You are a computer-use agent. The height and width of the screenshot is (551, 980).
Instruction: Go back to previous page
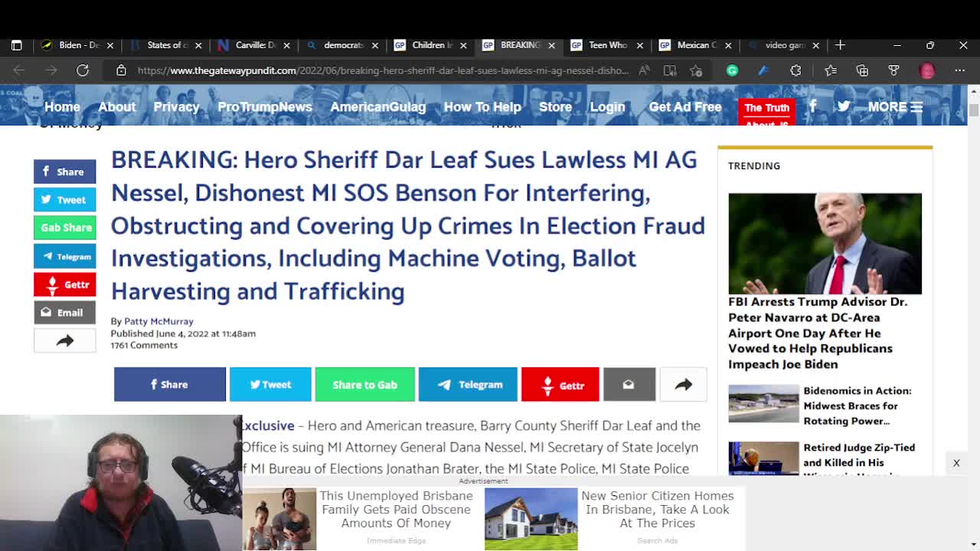click(x=19, y=70)
